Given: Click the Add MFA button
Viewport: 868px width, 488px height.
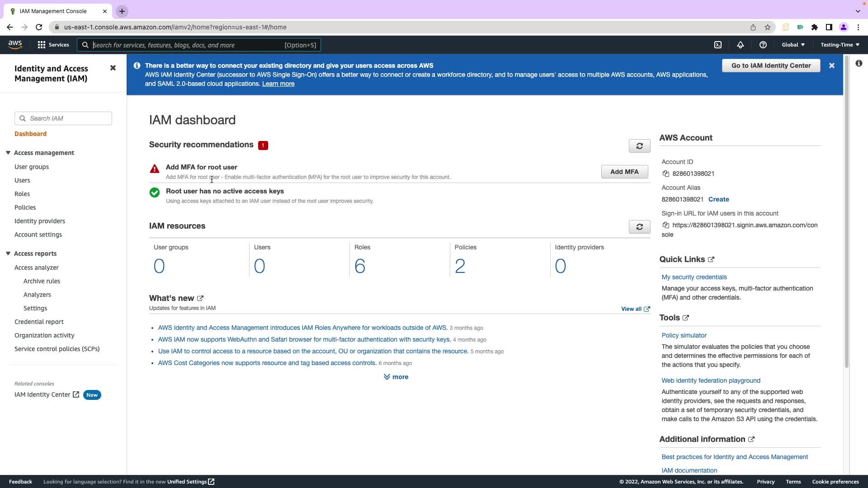Looking at the screenshot, I should pos(624,172).
